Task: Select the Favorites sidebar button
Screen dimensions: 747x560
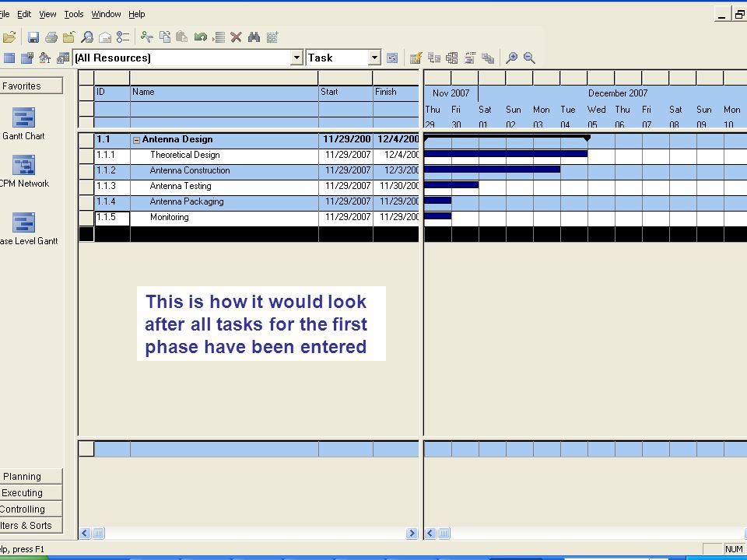Action: click(x=31, y=86)
